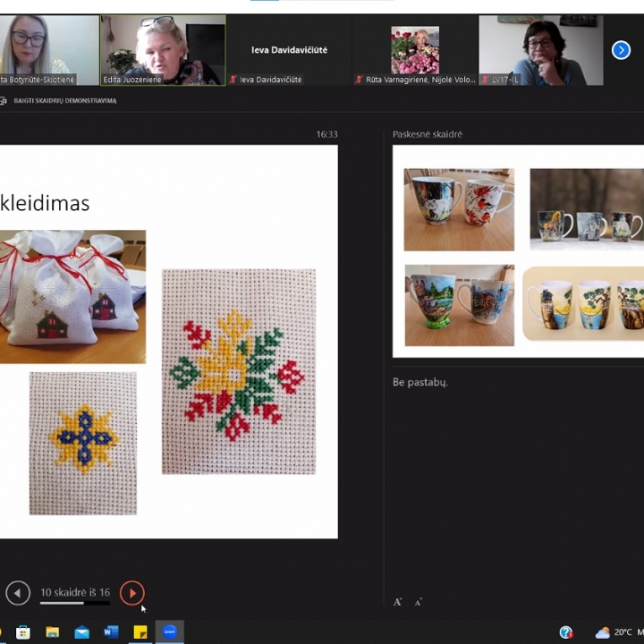The image size is (644, 644).
Task: Click the larger A to increase notes text
Action: 397,602
